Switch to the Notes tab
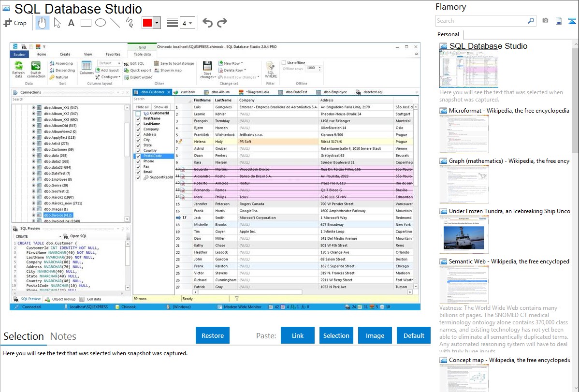This screenshot has height=392, width=579. [63, 336]
